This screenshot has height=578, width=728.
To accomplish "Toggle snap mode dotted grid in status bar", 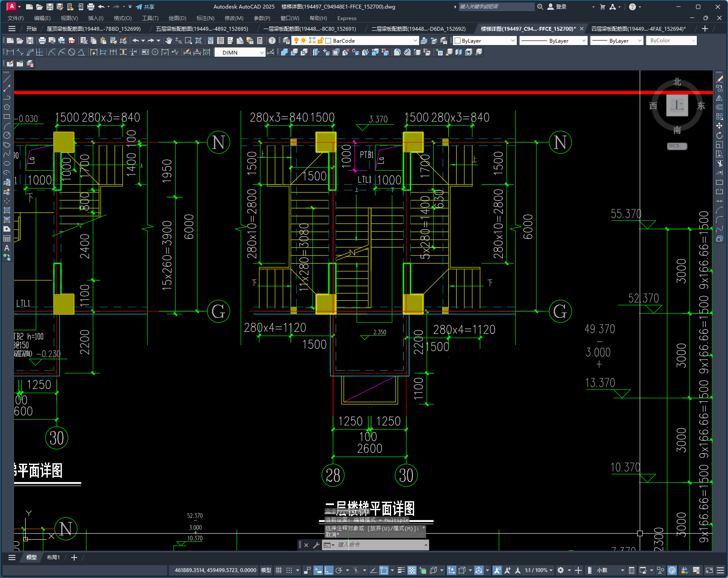I will click(289, 570).
